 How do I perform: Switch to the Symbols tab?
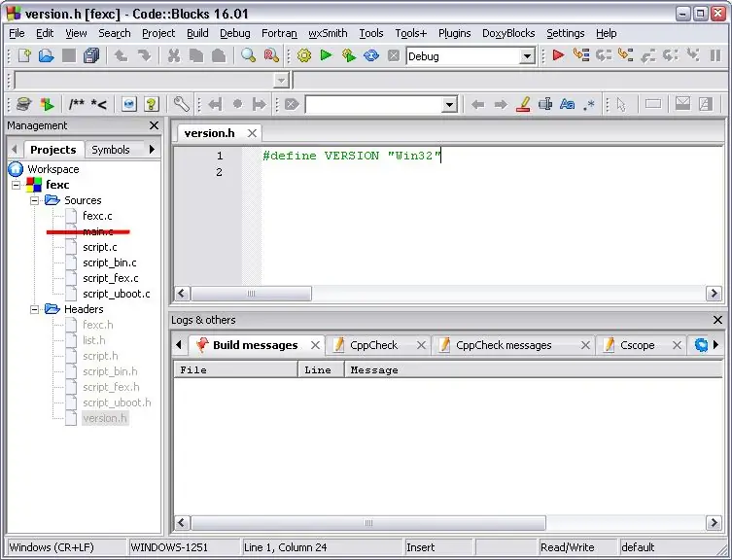pyautogui.click(x=111, y=150)
